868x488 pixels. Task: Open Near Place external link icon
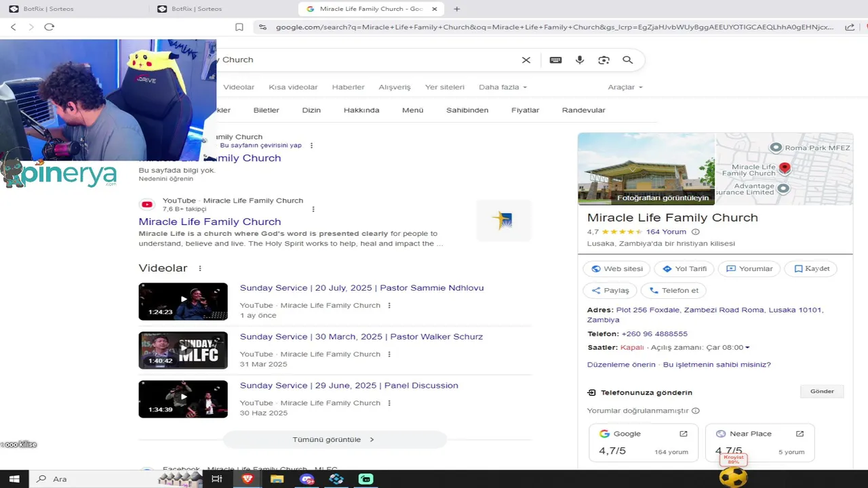click(800, 434)
